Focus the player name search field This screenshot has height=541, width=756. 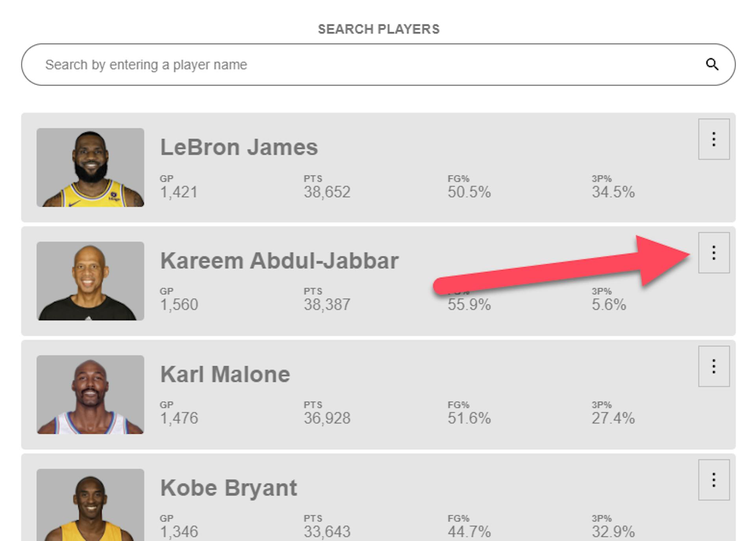[354, 65]
